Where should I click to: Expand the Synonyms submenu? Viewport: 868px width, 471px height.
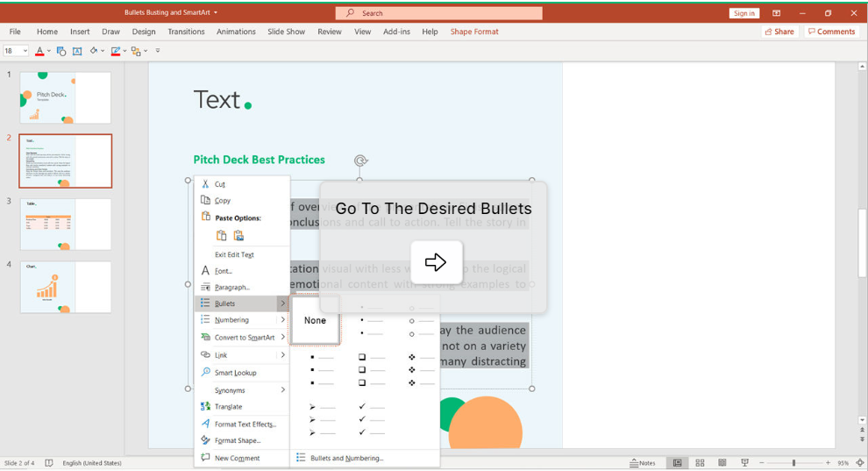tap(283, 390)
